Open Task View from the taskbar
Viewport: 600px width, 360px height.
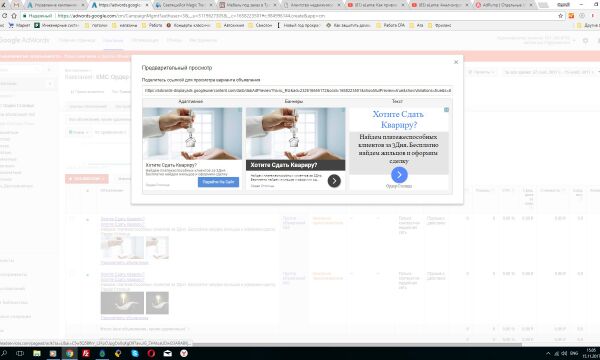pos(20,353)
